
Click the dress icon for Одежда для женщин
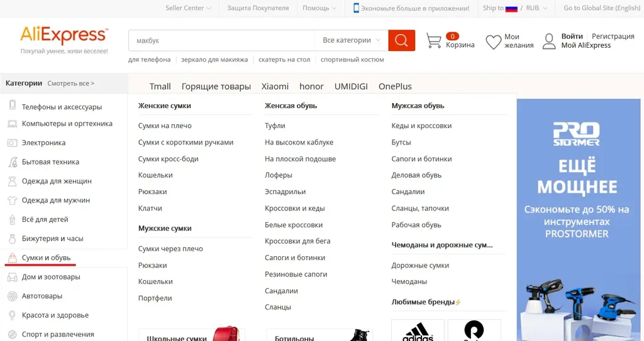(13, 181)
